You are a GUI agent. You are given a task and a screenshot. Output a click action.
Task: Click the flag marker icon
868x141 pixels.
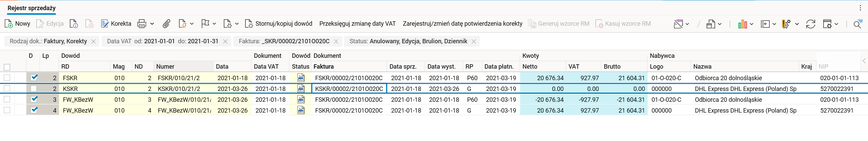pos(205,24)
